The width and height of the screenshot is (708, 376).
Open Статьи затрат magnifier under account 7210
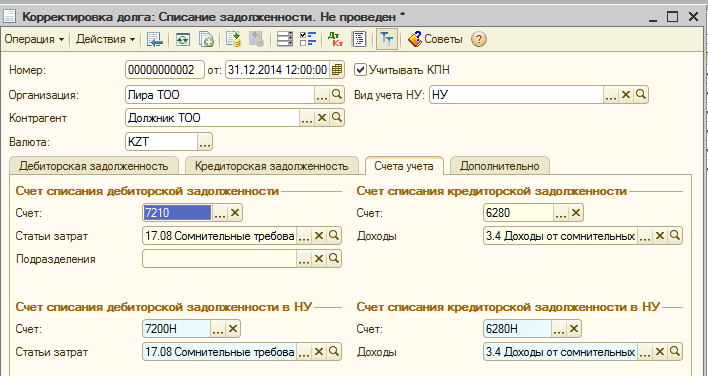pyautogui.click(x=334, y=236)
